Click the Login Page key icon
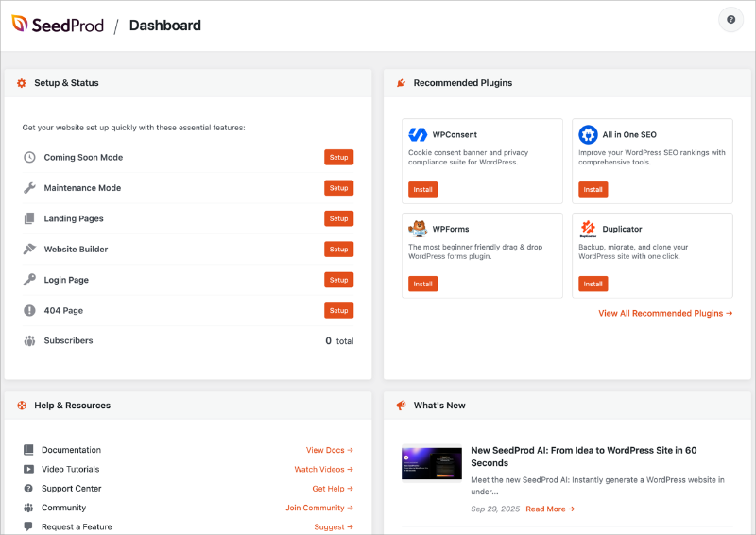Image resolution: width=756 pixels, height=535 pixels. click(29, 280)
